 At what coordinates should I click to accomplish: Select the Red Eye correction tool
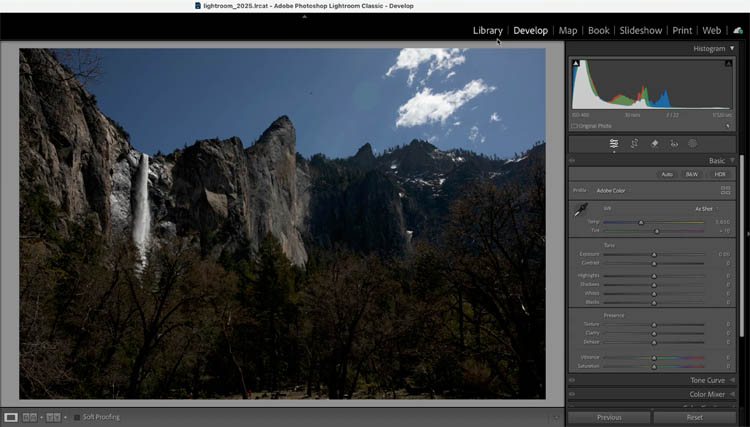point(673,144)
